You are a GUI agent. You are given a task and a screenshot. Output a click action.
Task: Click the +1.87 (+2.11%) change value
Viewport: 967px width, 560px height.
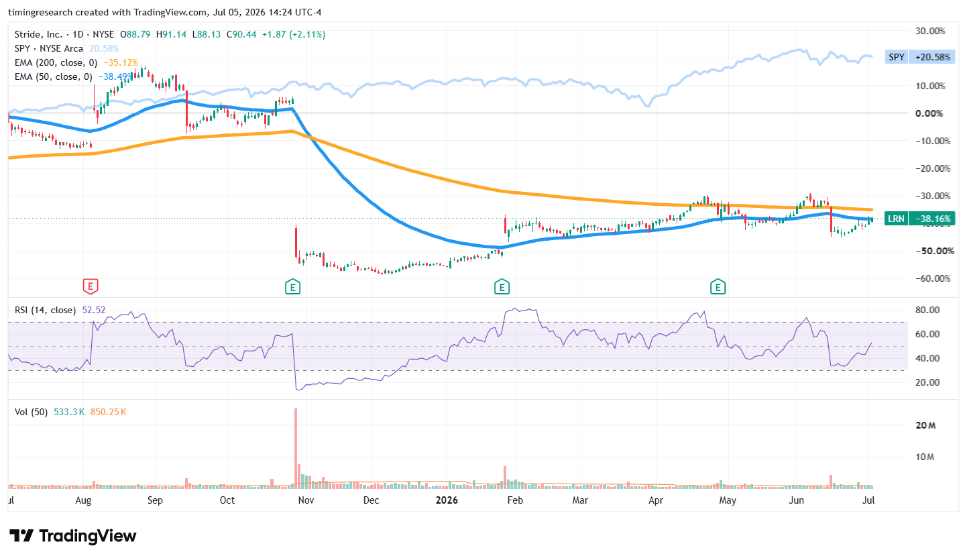click(x=294, y=34)
